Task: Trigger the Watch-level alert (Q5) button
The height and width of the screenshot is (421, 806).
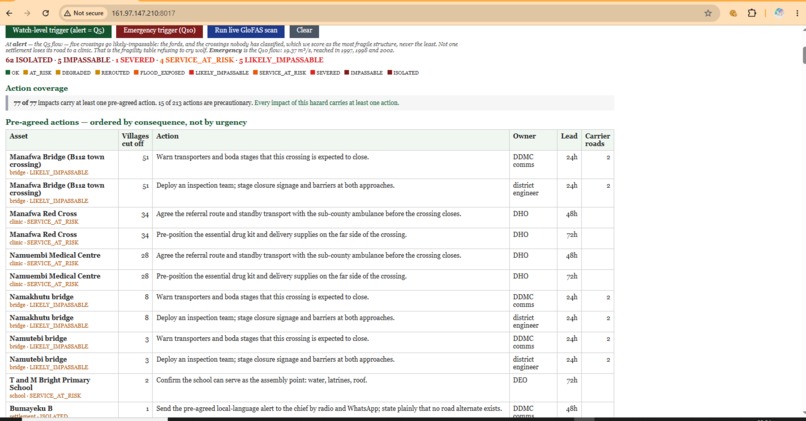Action: click(58, 30)
